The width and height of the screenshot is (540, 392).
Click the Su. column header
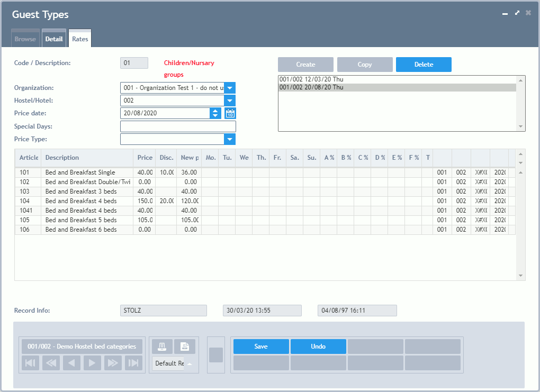(312, 158)
